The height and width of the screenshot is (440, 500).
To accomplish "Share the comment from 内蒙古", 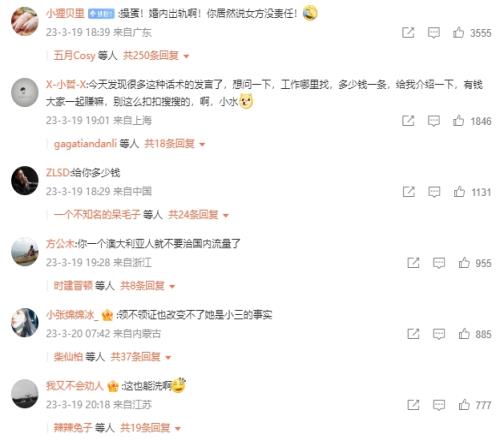I will coord(413,334).
